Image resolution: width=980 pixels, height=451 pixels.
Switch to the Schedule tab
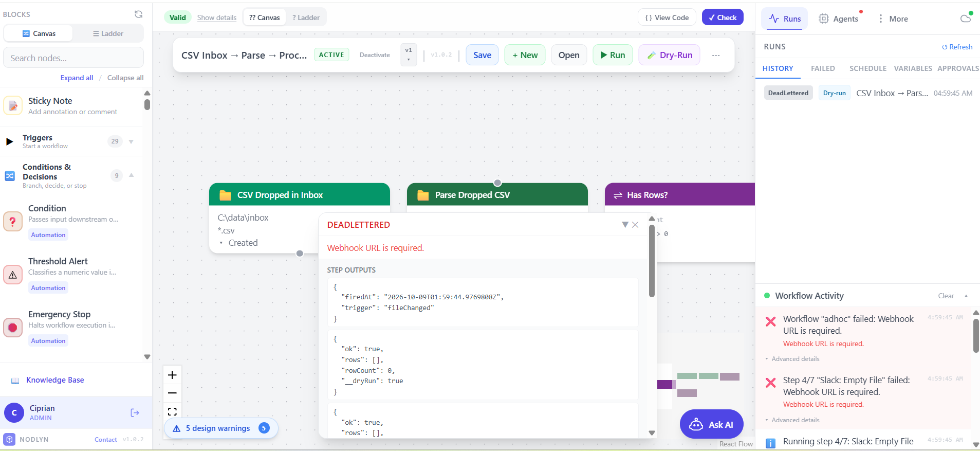point(868,68)
